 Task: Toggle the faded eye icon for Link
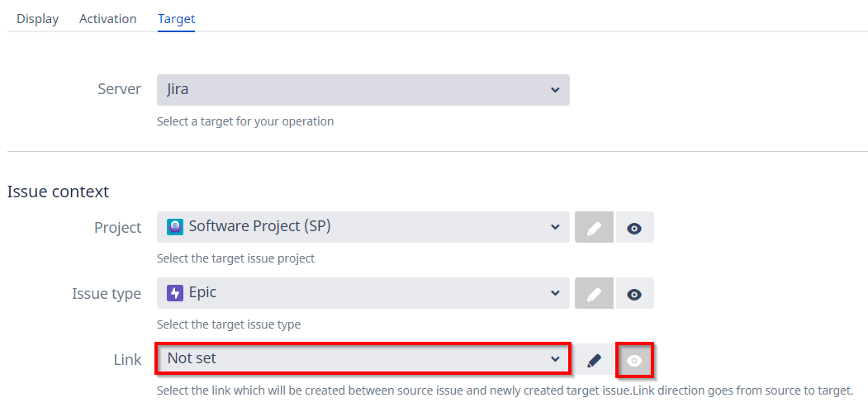click(x=634, y=360)
